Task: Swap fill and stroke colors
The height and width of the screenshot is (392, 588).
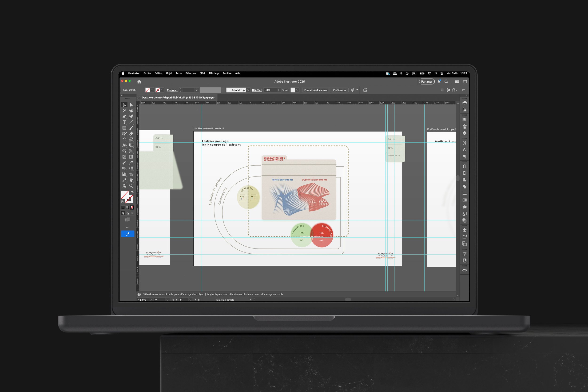Action: click(132, 192)
